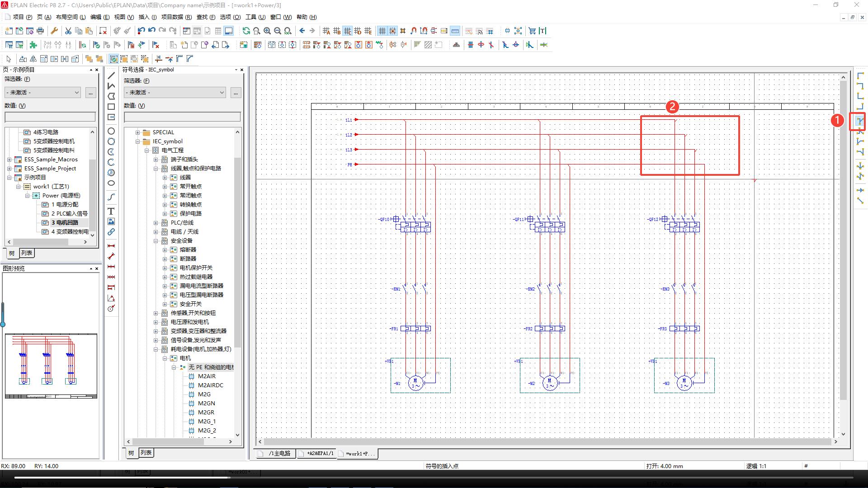Open the 插入 menu
This screenshot has width=868, height=488.
coord(147,17)
